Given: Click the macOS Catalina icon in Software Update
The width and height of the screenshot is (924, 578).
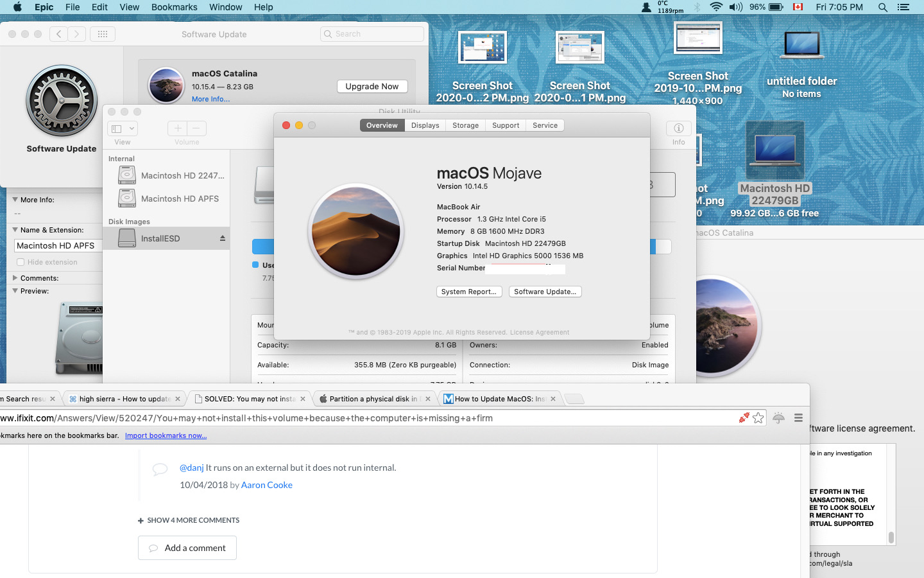Looking at the screenshot, I should (x=166, y=85).
